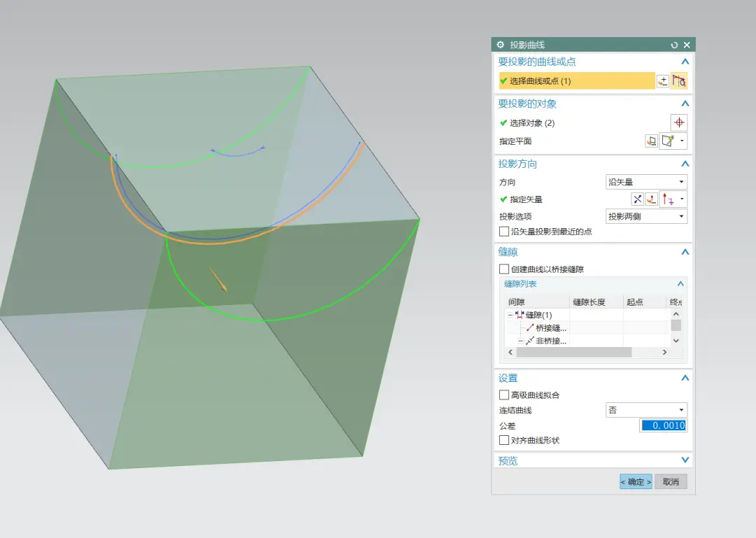756x538 pixels.
Task: Click the orange vector arrow on the cube
Action: [218, 280]
